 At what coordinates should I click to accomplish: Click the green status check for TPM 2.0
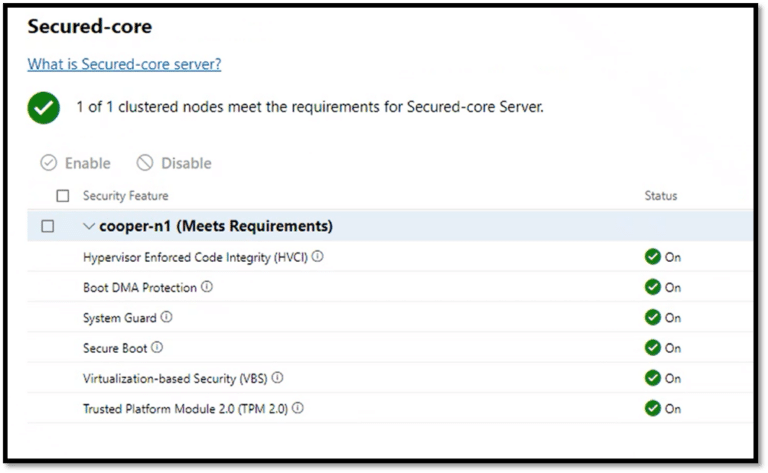tap(652, 408)
